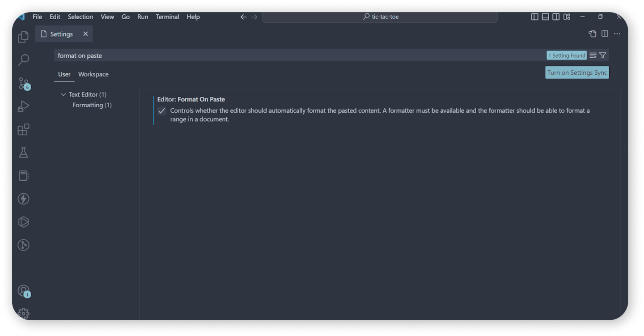
Task: Open the Extensions view
Action: pos(23,130)
